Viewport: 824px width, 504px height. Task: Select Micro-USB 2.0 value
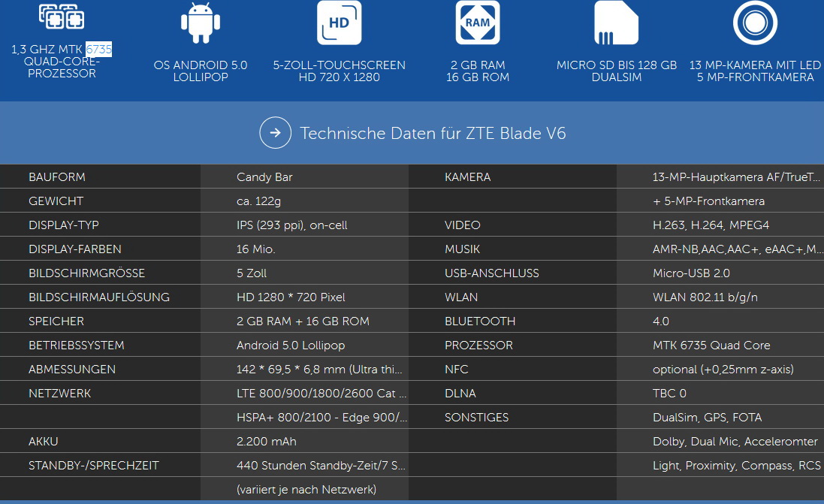click(691, 273)
